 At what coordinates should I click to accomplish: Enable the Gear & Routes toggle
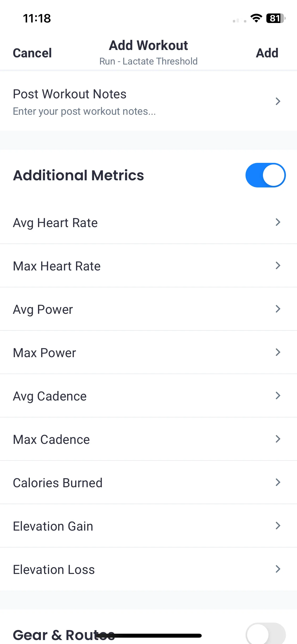pyautogui.click(x=266, y=633)
